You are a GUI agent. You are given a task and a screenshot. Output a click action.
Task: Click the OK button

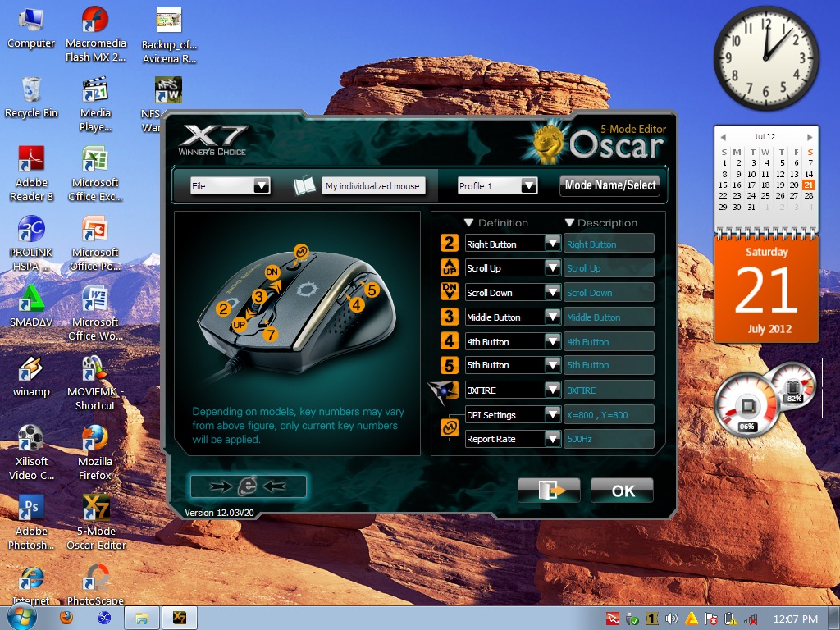[x=623, y=491]
